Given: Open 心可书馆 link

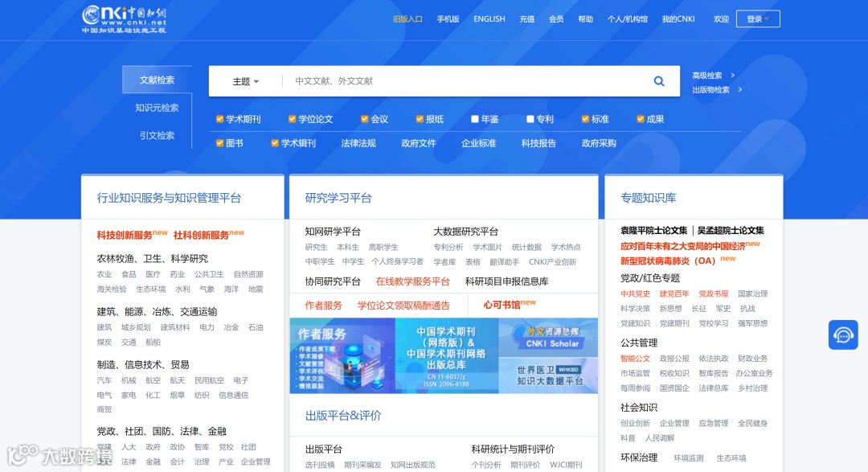Looking at the screenshot, I should point(502,305).
